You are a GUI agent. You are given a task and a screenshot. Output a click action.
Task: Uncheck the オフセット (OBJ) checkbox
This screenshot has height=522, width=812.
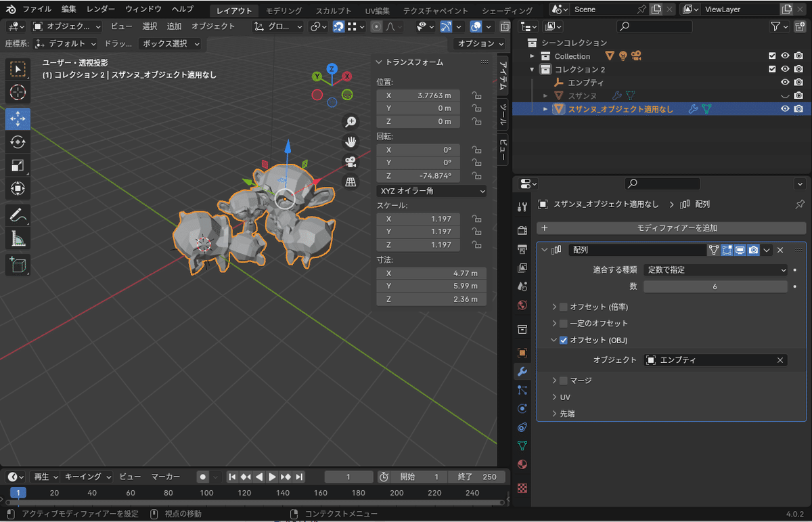point(564,340)
